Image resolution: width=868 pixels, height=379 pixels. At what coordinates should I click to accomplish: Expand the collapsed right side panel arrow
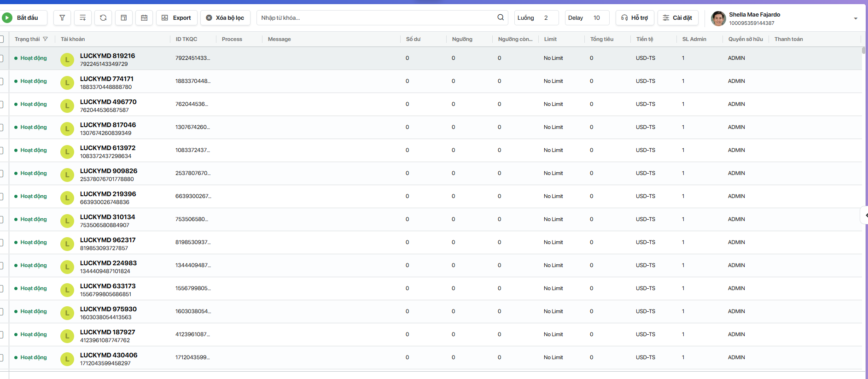[x=865, y=215]
